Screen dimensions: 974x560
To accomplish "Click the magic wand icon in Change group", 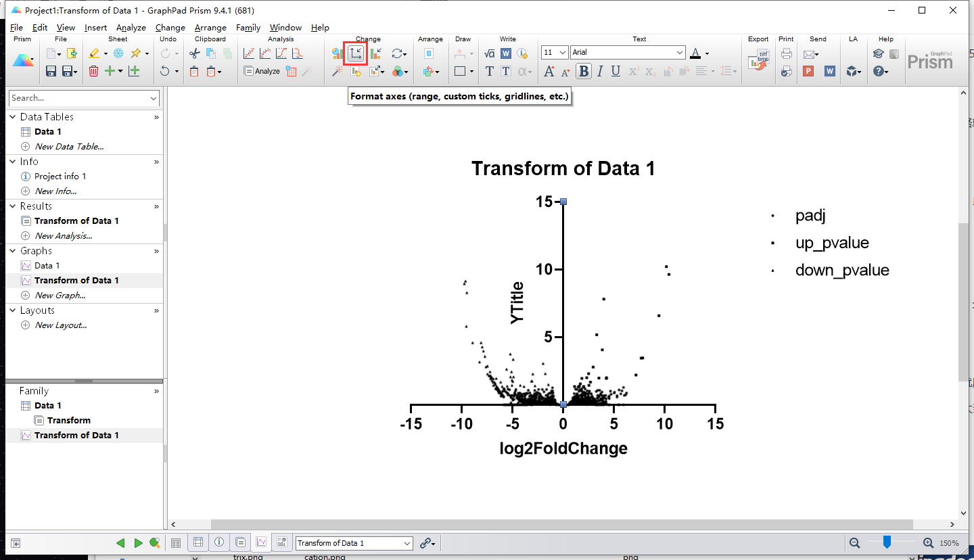I will 338,71.
